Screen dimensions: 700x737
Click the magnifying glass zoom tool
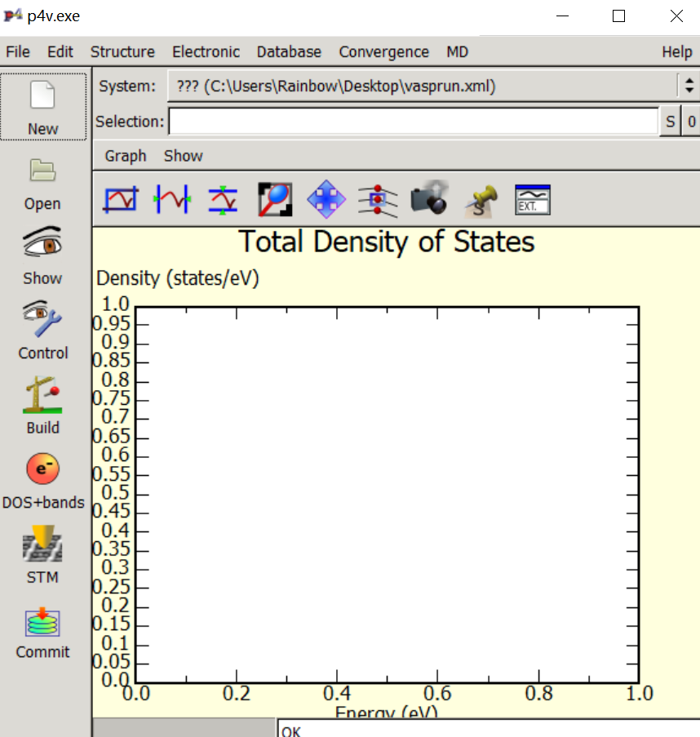click(x=274, y=199)
